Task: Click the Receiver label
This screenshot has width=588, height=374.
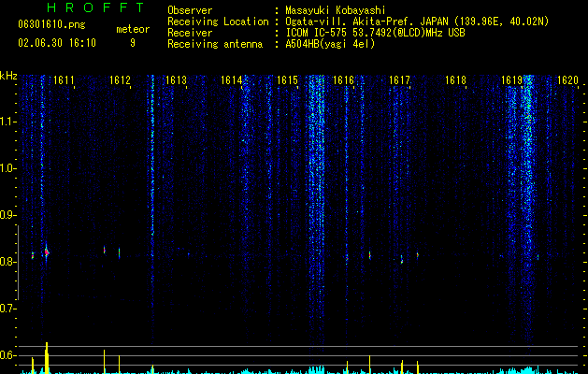Action: coord(190,33)
